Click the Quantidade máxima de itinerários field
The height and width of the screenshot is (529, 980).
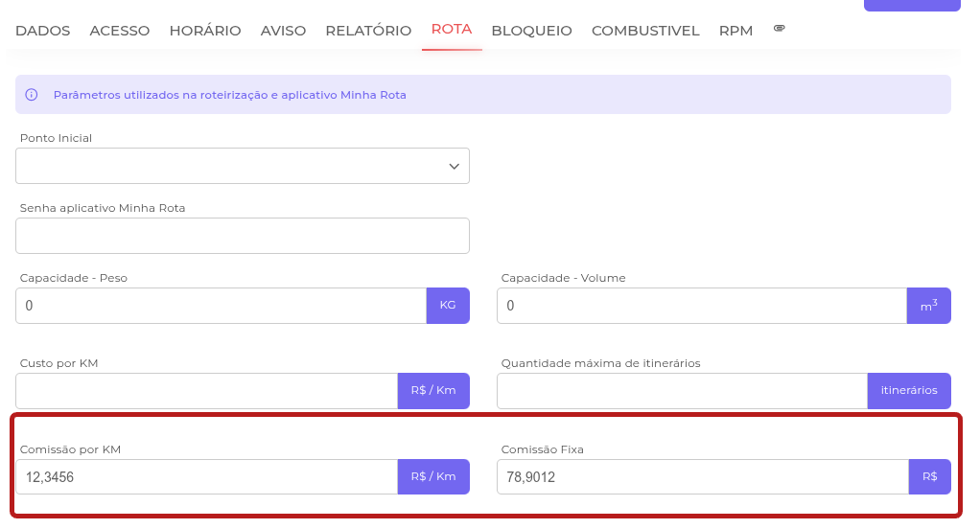point(683,391)
